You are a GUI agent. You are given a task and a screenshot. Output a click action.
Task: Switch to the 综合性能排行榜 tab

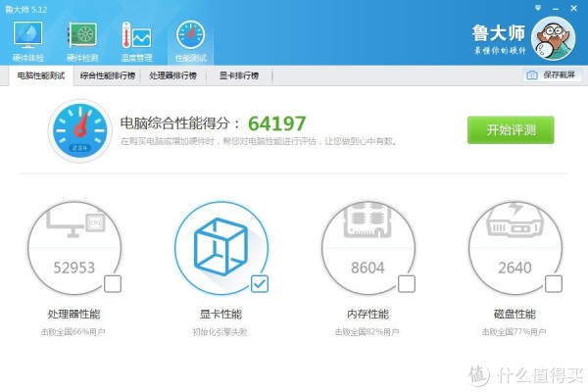coord(107,75)
